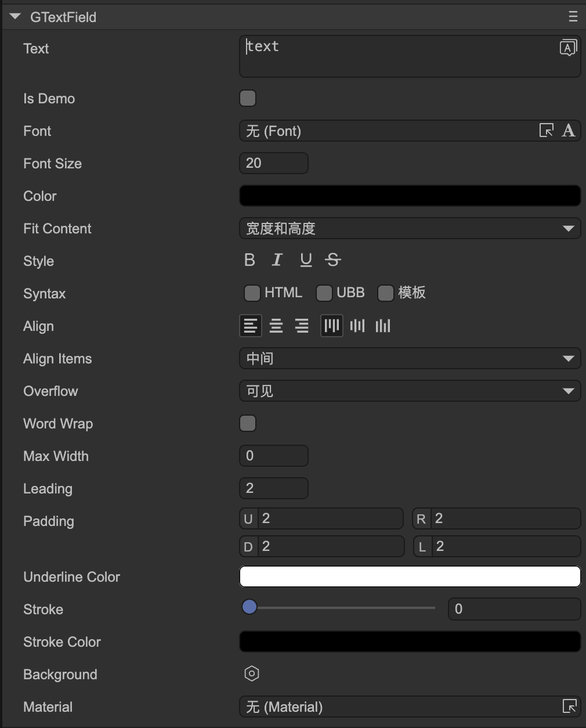Open the Overflow dropdown
Image resolution: width=586 pixels, height=728 pixels.
tap(410, 391)
